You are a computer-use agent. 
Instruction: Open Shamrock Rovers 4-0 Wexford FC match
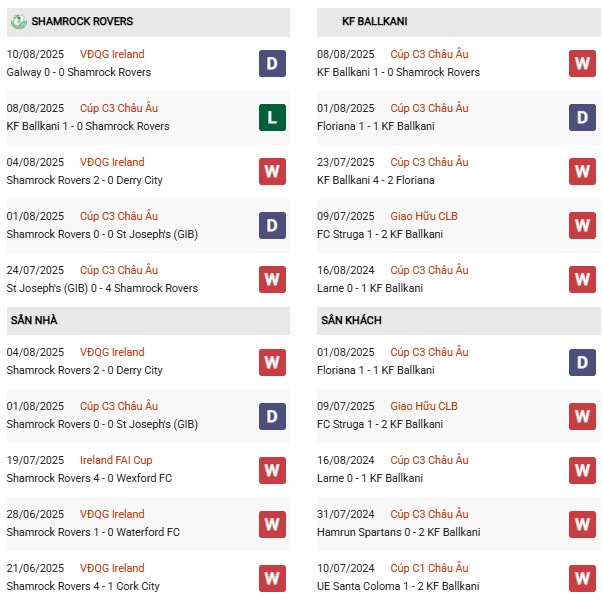[89, 478]
